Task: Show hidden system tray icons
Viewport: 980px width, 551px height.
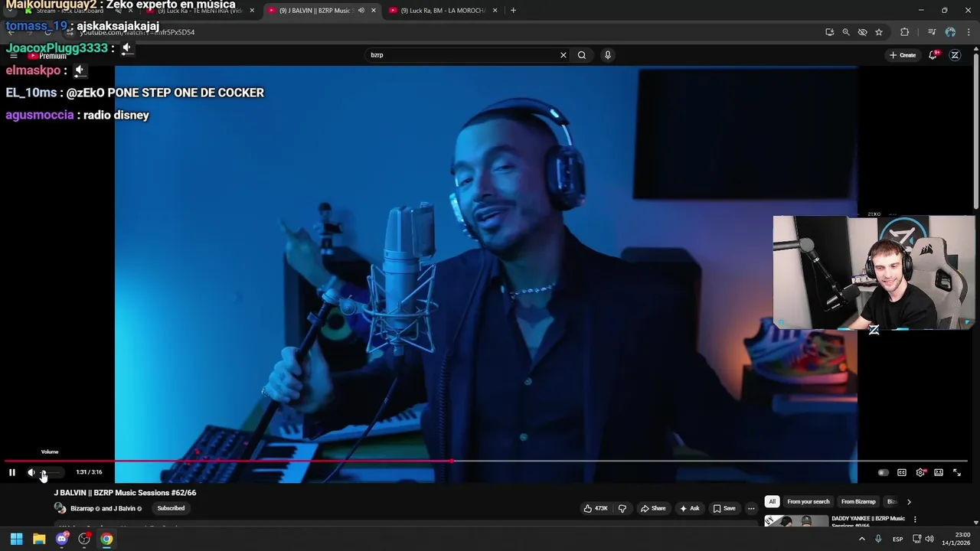Action: [x=861, y=539]
